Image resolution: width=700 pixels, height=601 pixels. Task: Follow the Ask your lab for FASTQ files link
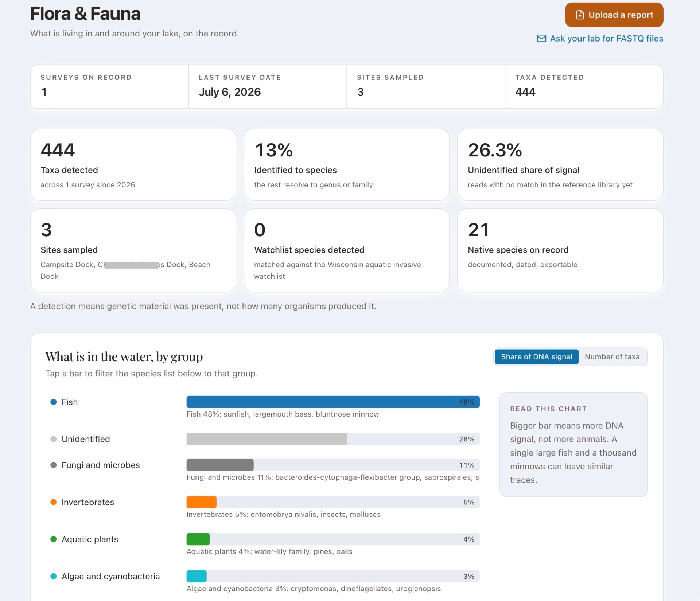pyautogui.click(x=600, y=39)
